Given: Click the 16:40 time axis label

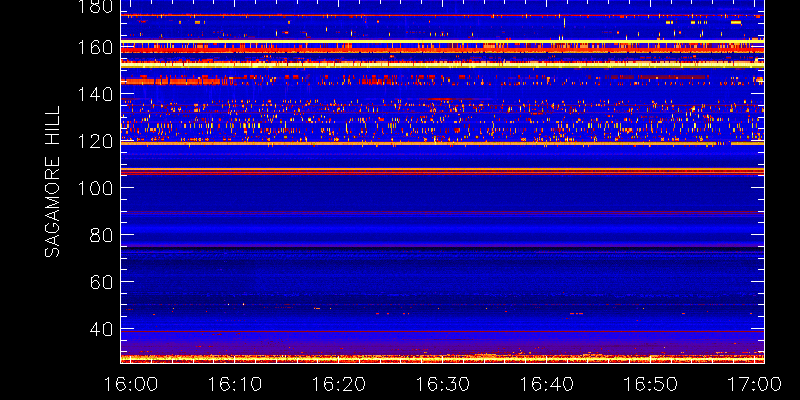Looking at the screenshot, I should (546, 384).
